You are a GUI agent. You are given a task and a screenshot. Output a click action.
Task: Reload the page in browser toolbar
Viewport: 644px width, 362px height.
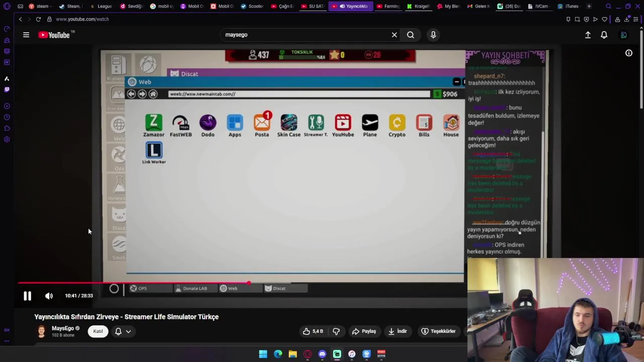pos(38,19)
